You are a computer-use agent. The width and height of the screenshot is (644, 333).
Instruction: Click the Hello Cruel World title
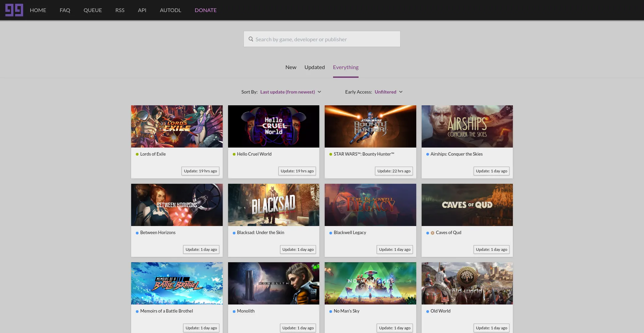coord(254,154)
